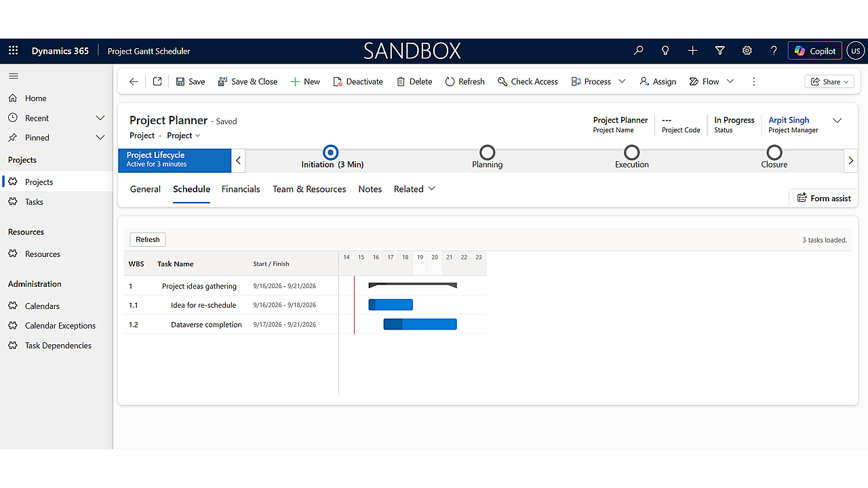Click the Flow command

tap(705, 81)
